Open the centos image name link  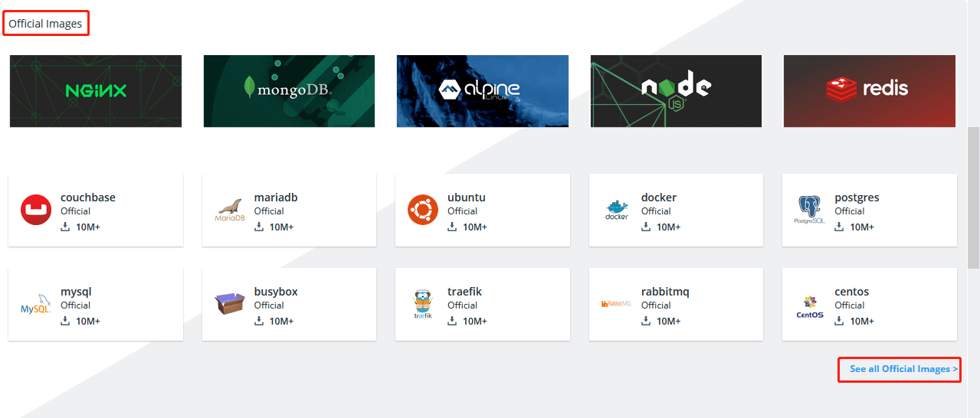[x=851, y=292]
